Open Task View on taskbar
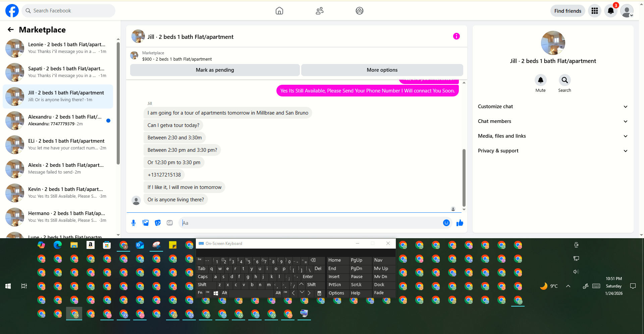This screenshot has width=644, height=334. pyautogui.click(x=24, y=286)
